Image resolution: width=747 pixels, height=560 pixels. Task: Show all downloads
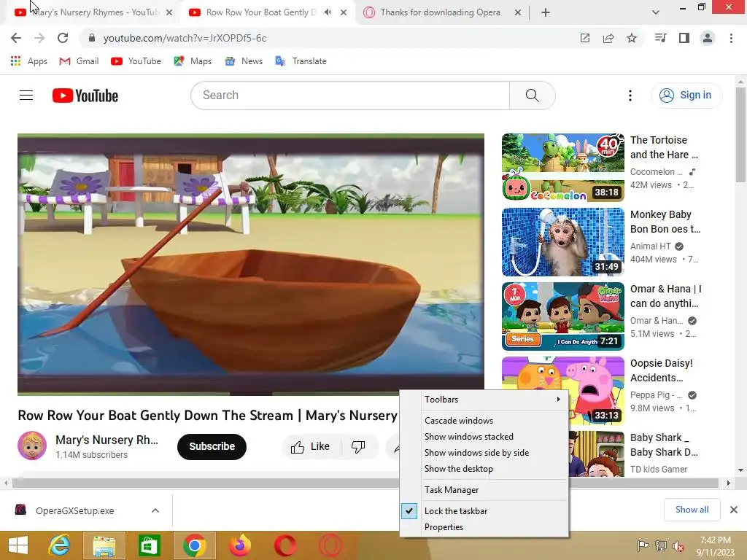[x=692, y=510]
